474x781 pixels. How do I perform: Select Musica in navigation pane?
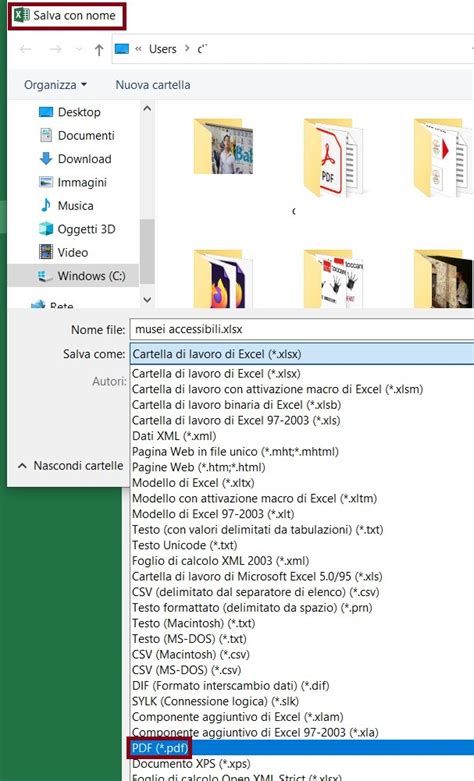coord(75,206)
